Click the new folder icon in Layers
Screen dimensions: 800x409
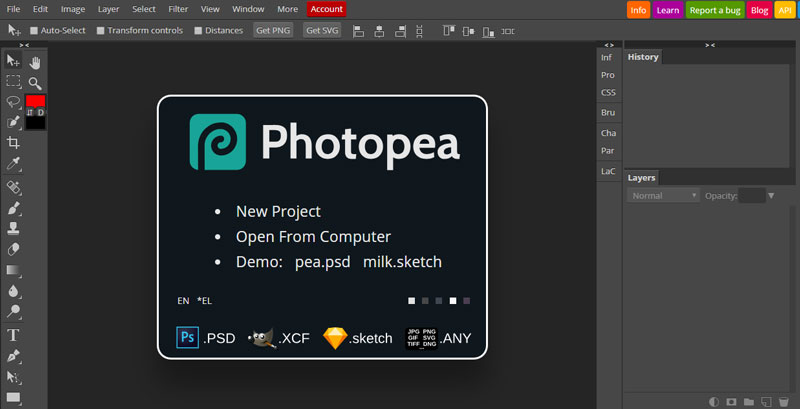pyautogui.click(x=748, y=401)
